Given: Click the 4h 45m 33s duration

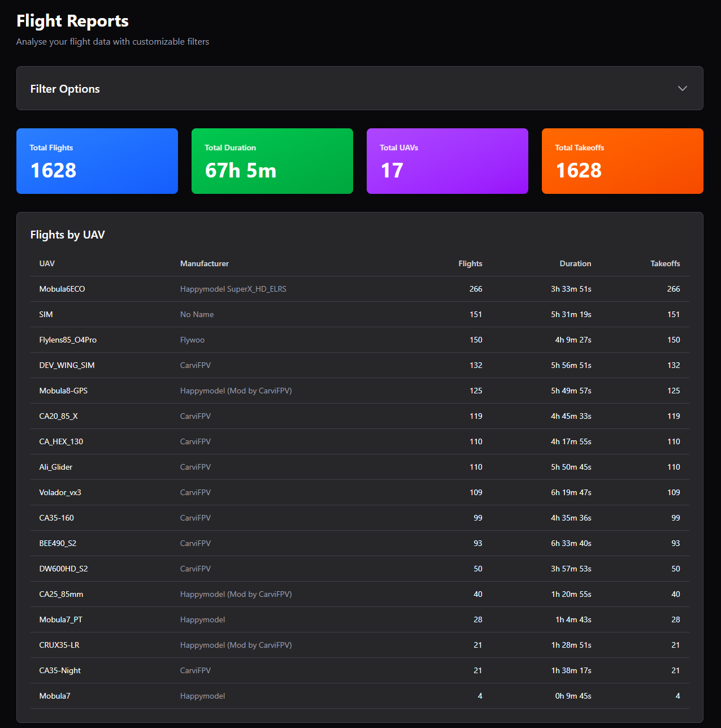Looking at the screenshot, I should (x=571, y=416).
